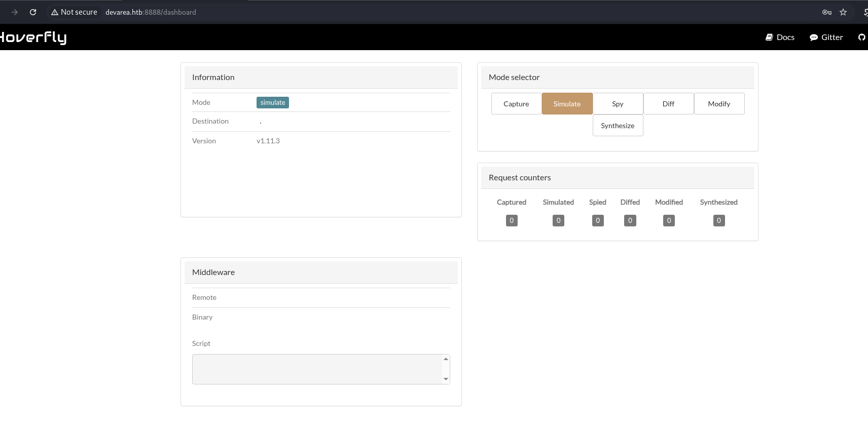
Task: Click the Remote label in Middleware
Action: [x=204, y=297]
